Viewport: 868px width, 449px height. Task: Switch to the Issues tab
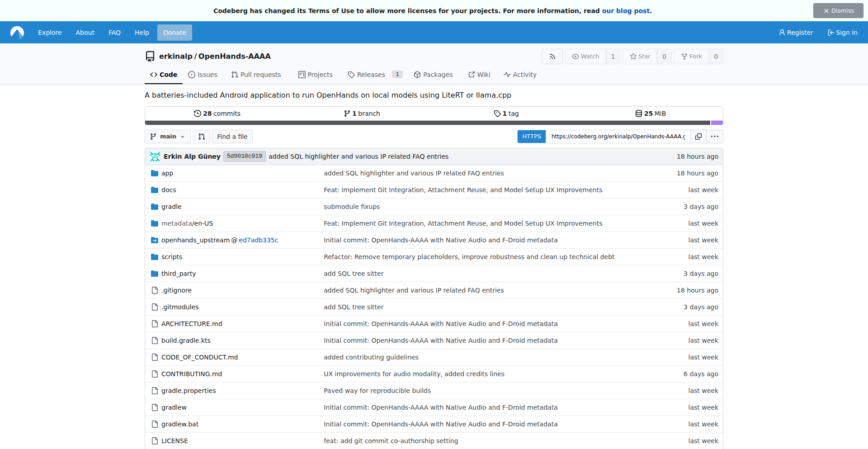203,75
